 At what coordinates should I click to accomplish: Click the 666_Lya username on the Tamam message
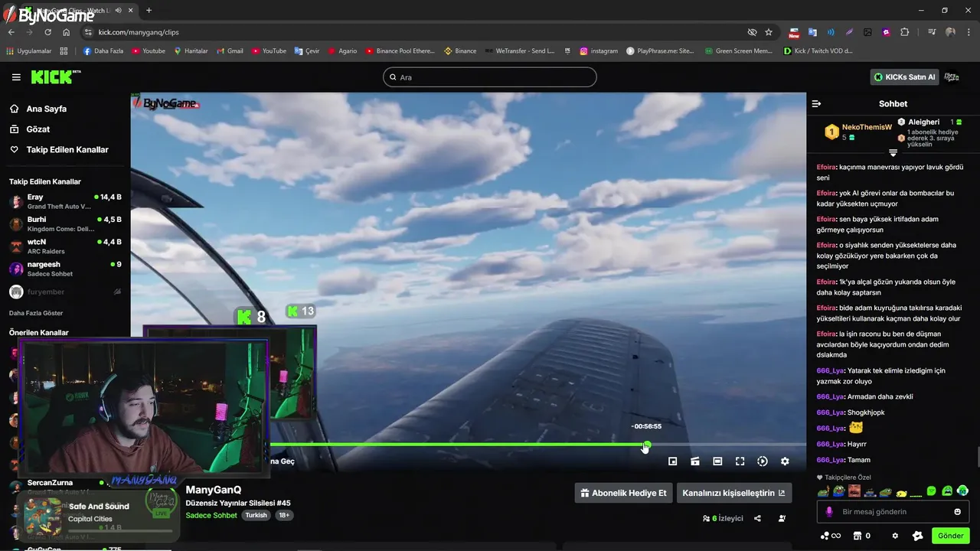(831, 460)
